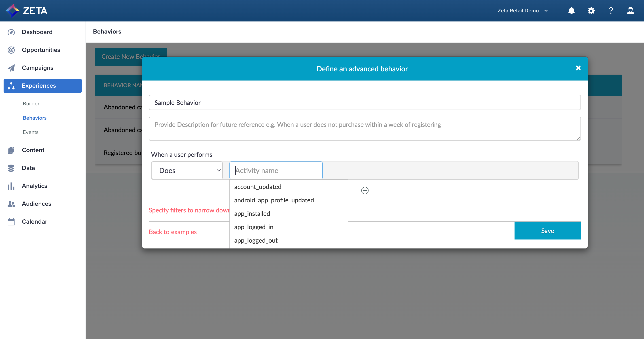The width and height of the screenshot is (644, 339).
Task: Expand the Does dropdown
Action: [187, 170]
